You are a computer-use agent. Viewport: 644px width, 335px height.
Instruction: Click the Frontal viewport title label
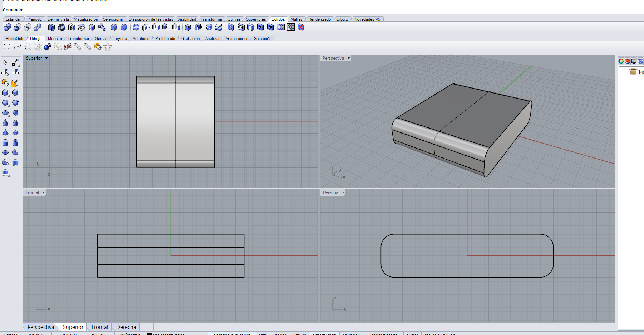click(32, 192)
